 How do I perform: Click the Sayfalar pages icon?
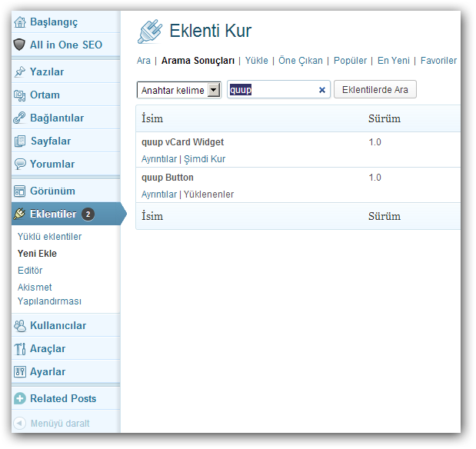tap(20, 141)
